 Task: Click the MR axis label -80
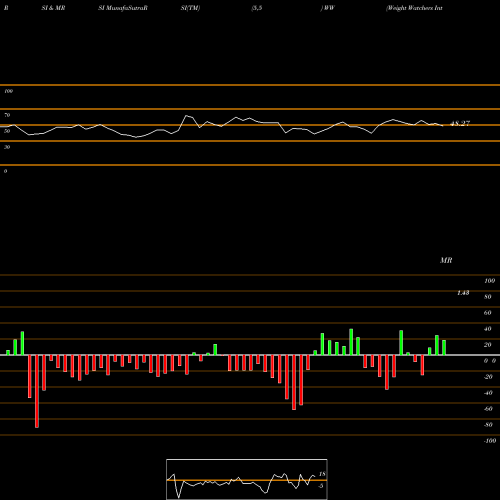(x=488, y=425)
